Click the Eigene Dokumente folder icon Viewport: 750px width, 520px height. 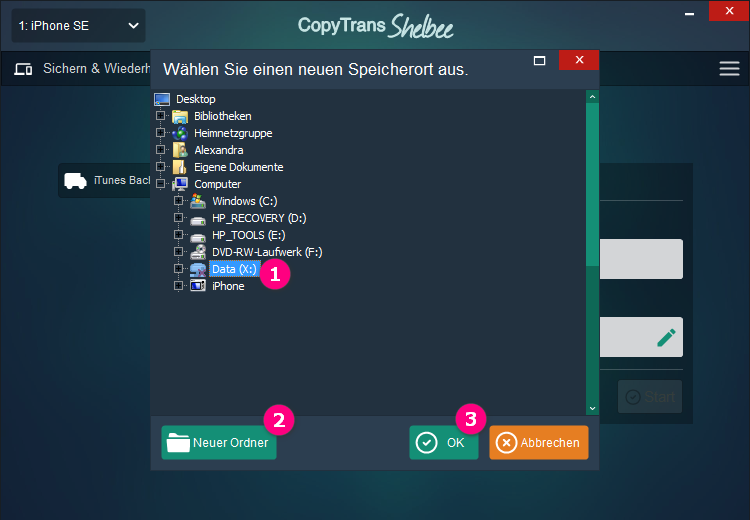(x=180, y=167)
